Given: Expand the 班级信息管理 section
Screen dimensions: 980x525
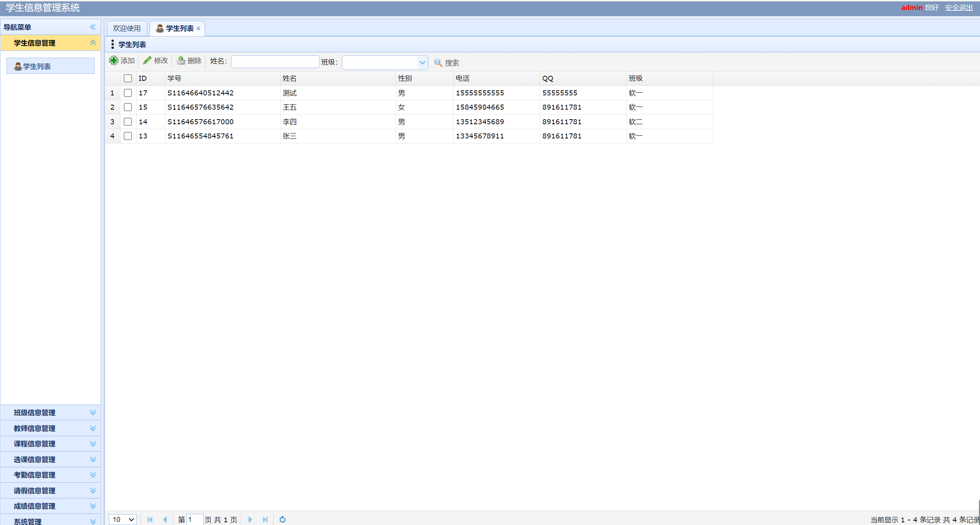Looking at the screenshot, I should [93, 412].
